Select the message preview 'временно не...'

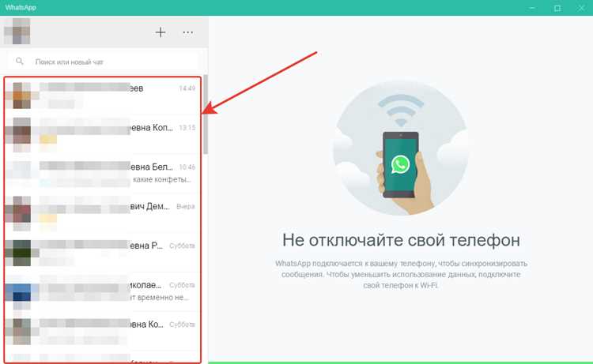click(x=163, y=297)
